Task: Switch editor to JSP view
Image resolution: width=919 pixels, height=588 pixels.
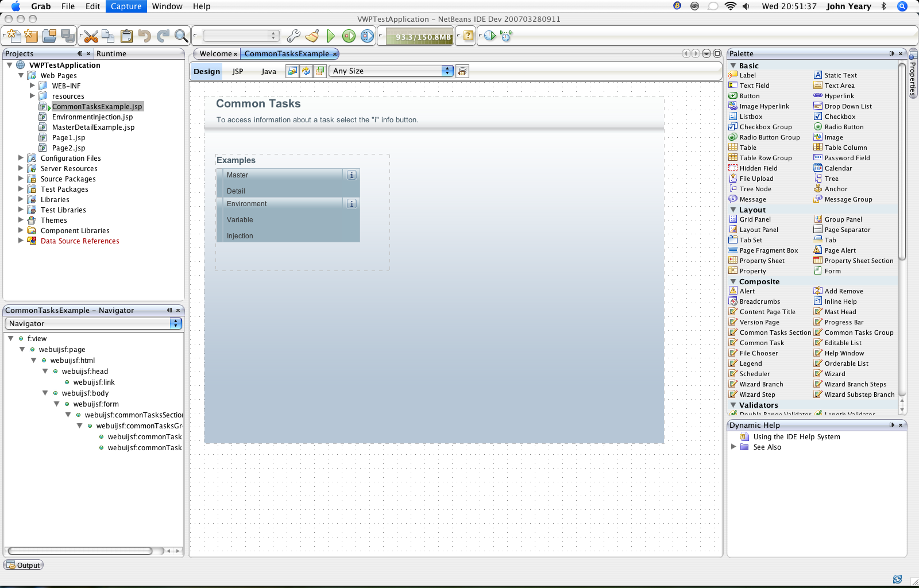Action: pyautogui.click(x=238, y=71)
